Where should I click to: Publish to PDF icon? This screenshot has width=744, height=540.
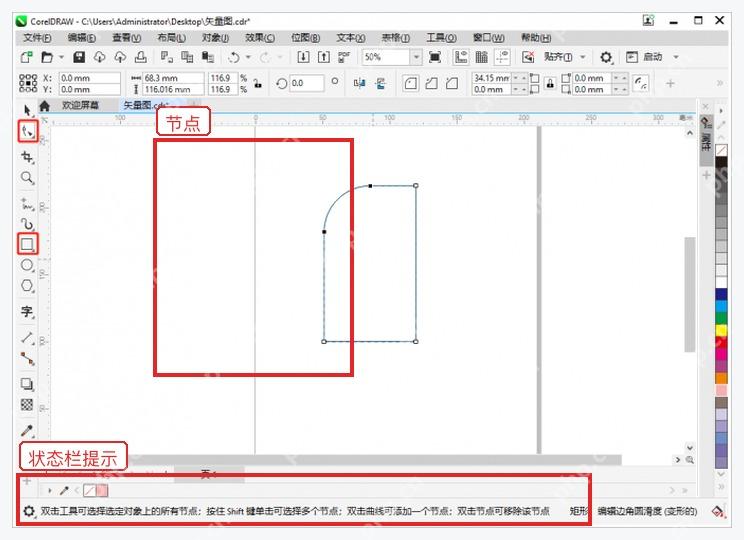[x=344, y=57]
